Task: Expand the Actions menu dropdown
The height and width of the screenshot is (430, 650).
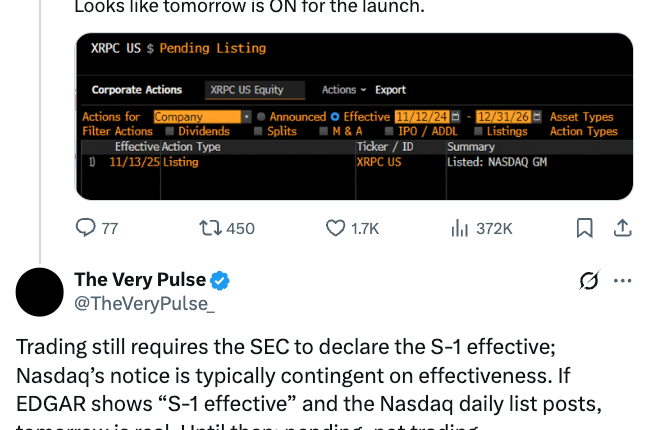Action: [344, 90]
